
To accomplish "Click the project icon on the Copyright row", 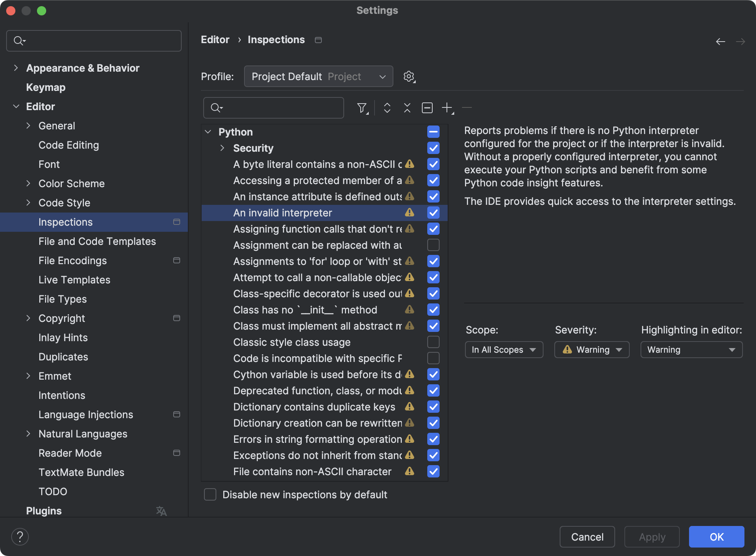I will 177,318.
